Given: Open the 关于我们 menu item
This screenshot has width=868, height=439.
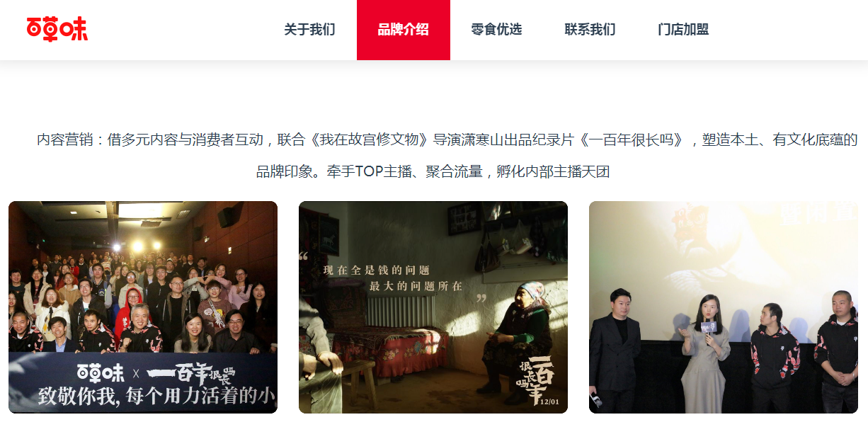Looking at the screenshot, I should point(309,30).
